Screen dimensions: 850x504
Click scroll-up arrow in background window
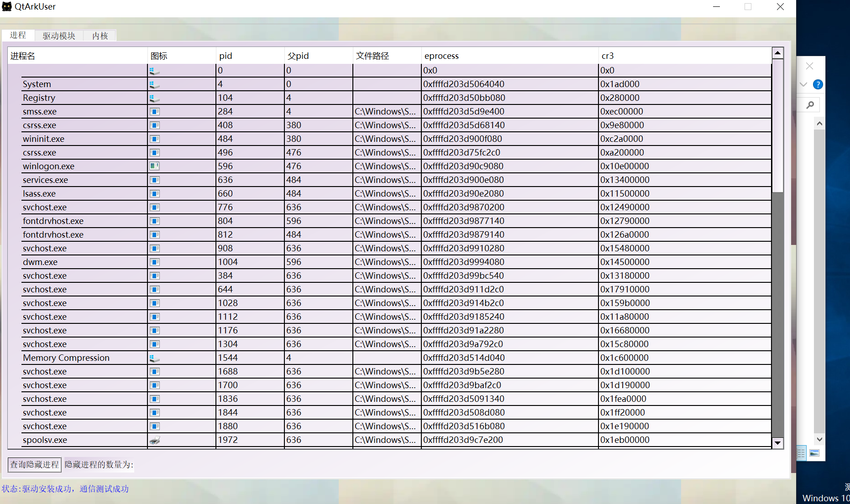[x=819, y=124]
